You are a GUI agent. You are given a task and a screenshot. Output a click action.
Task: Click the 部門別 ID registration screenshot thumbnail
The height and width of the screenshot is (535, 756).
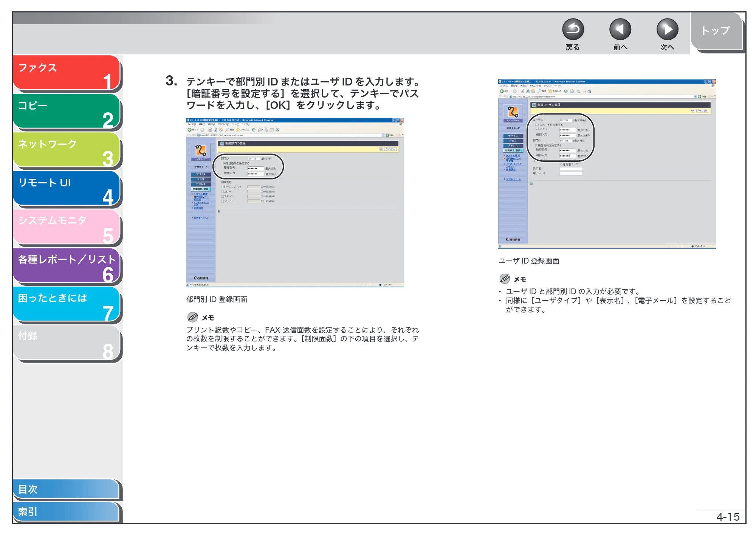[x=295, y=203]
